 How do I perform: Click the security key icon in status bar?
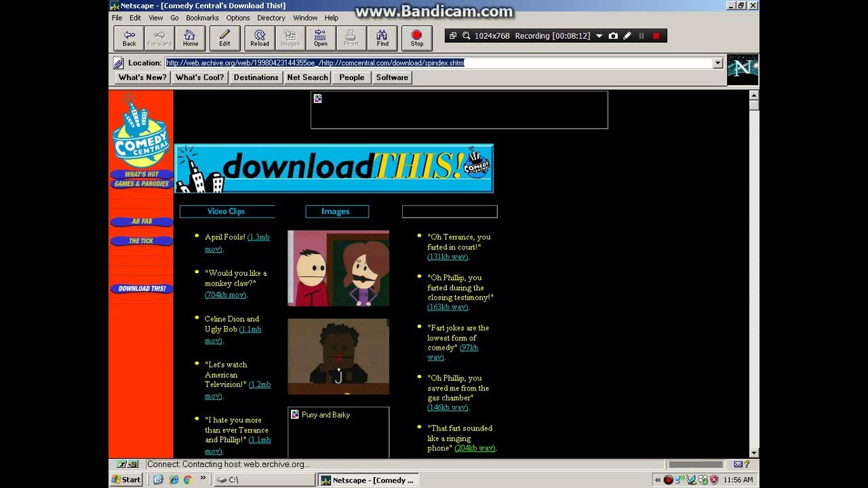pos(127,464)
